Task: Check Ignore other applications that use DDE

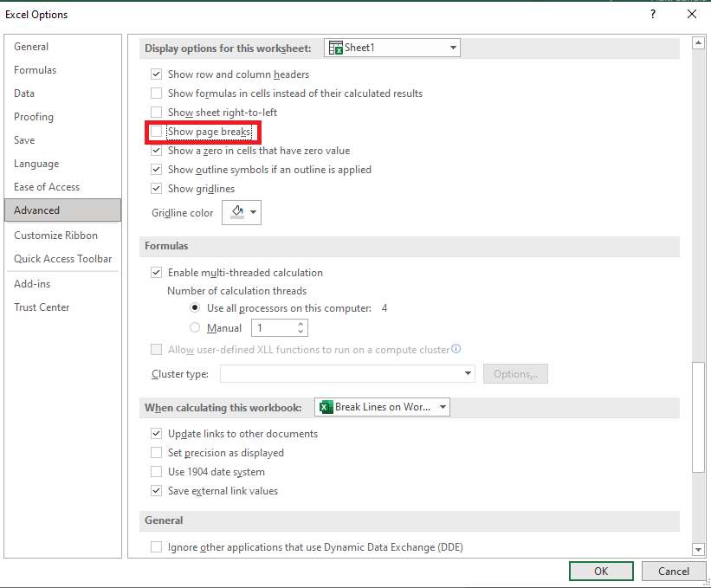Action: pos(157,546)
